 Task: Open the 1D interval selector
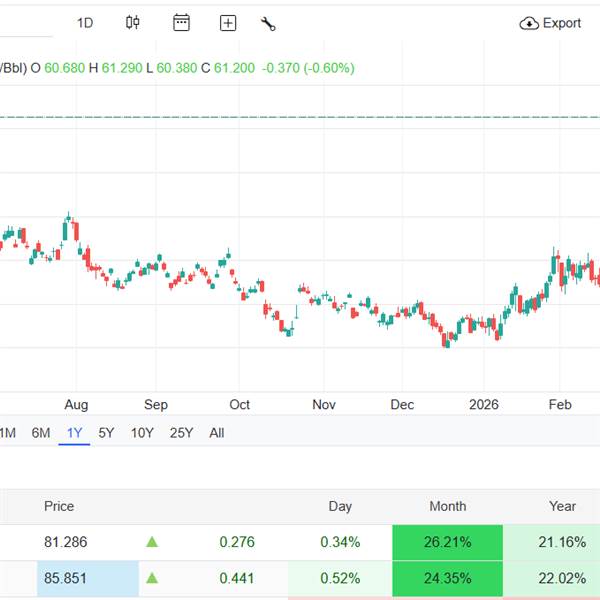pos(85,23)
